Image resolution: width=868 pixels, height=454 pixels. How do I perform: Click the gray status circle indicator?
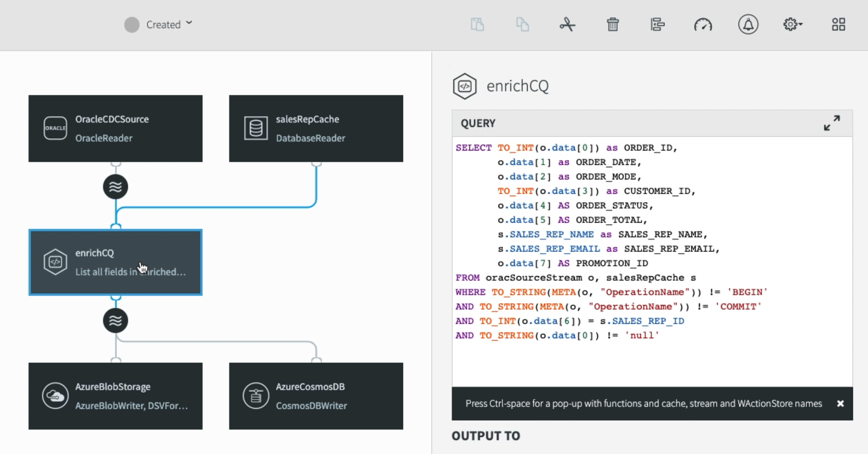point(132,24)
